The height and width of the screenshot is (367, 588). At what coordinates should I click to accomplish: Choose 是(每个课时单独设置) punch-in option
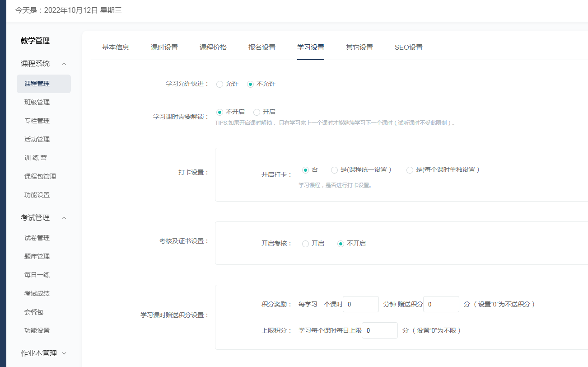410,170
